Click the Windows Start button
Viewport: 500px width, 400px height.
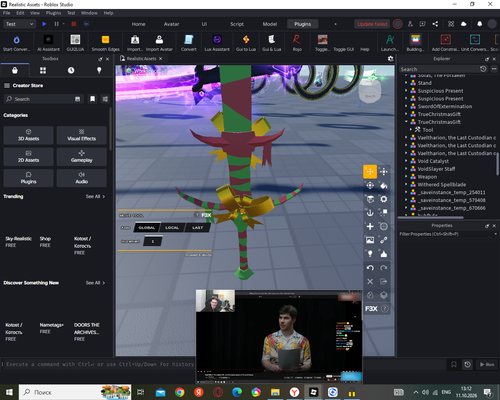(x=9, y=392)
